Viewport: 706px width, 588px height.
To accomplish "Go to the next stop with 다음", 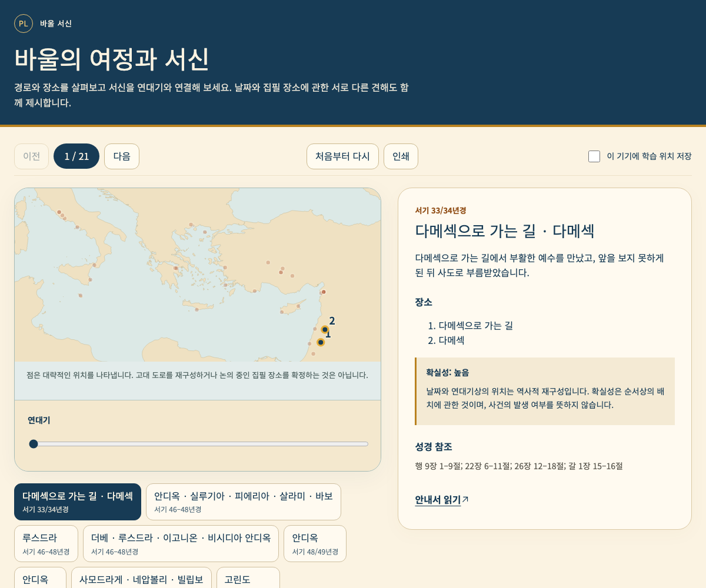I will point(122,156).
